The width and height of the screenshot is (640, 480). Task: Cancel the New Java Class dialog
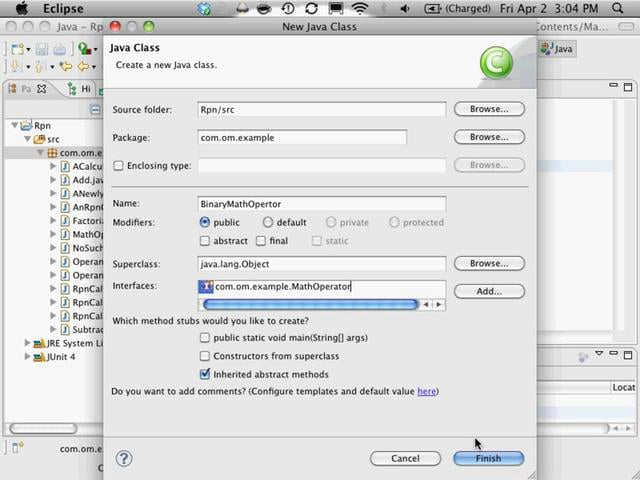point(405,458)
